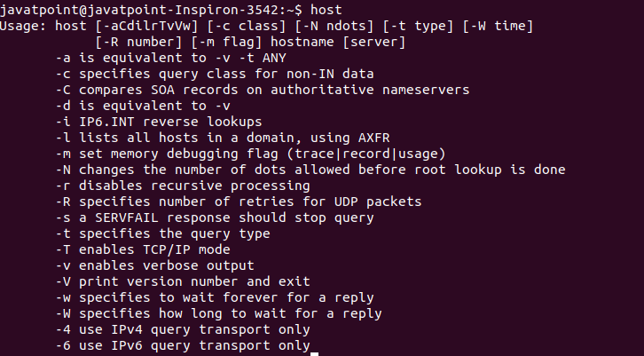The image size is (644, 356).
Task: Click the '-r disables recursive processing' line
Action: (x=183, y=186)
